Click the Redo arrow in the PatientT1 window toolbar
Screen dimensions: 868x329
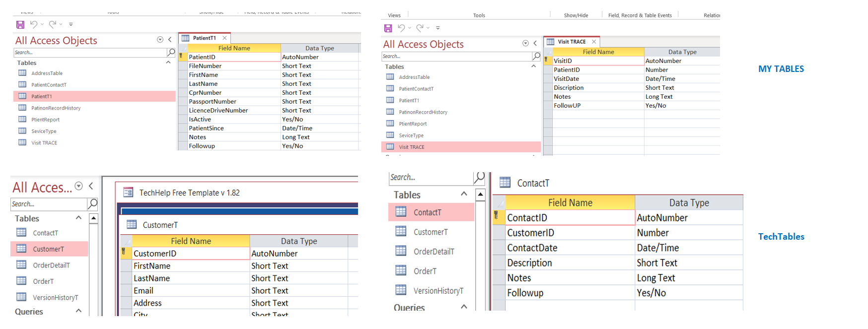[x=53, y=24]
